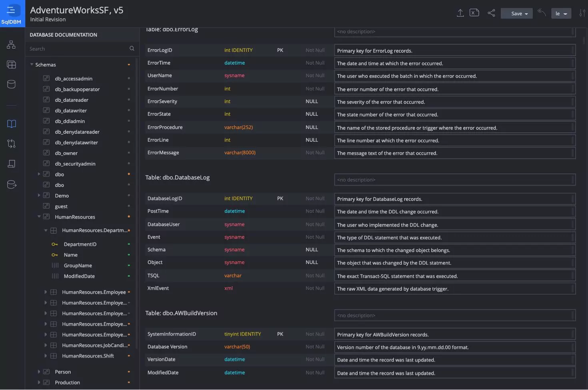Export documentation using the Excel icon

pos(474,12)
